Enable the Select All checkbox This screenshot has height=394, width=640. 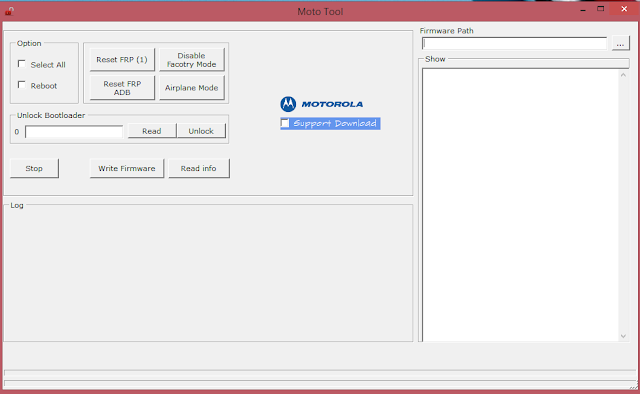(22, 64)
